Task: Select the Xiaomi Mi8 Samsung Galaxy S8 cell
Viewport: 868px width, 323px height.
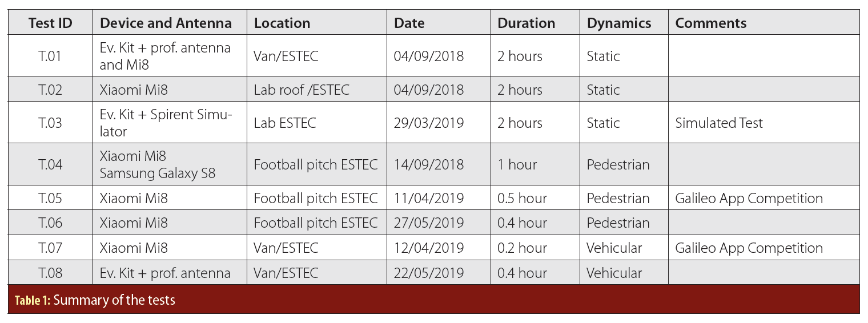Action: point(158,164)
